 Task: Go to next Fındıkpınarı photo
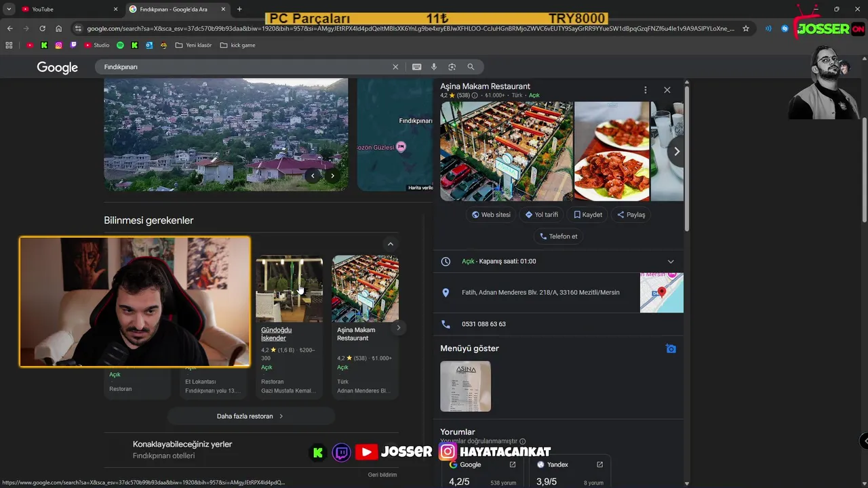coord(332,176)
